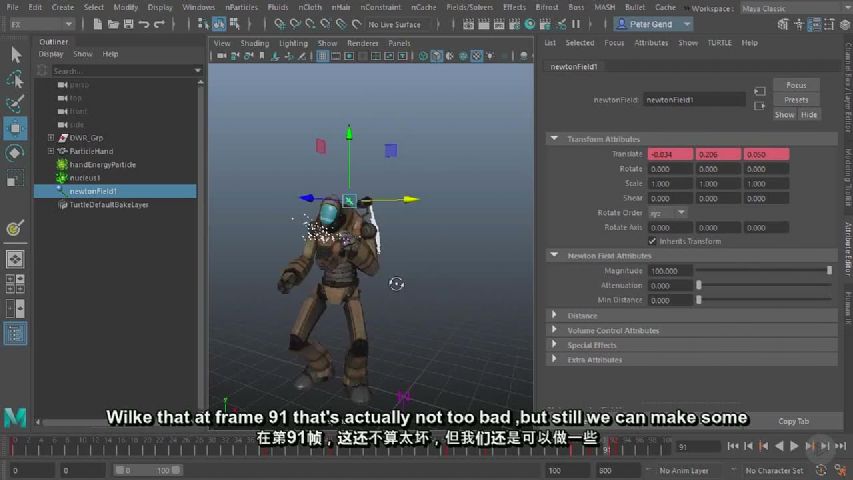Click the Load attributes input connection icon
This screenshot has height=480, width=853.
click(759, 91)
